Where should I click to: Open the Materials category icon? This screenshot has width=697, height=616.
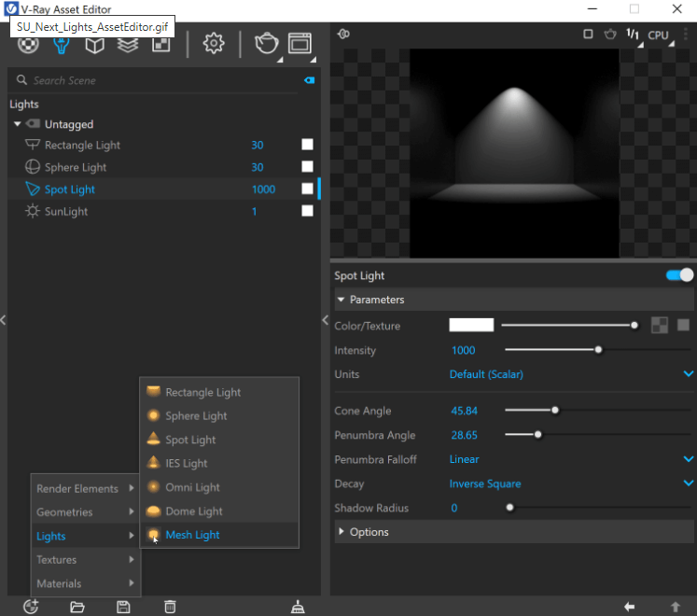click(x=28, y=45)
